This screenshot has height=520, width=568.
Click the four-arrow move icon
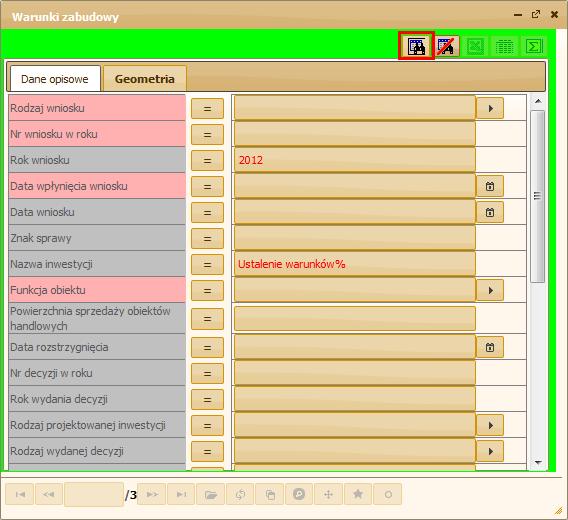(x=328, y=494)
